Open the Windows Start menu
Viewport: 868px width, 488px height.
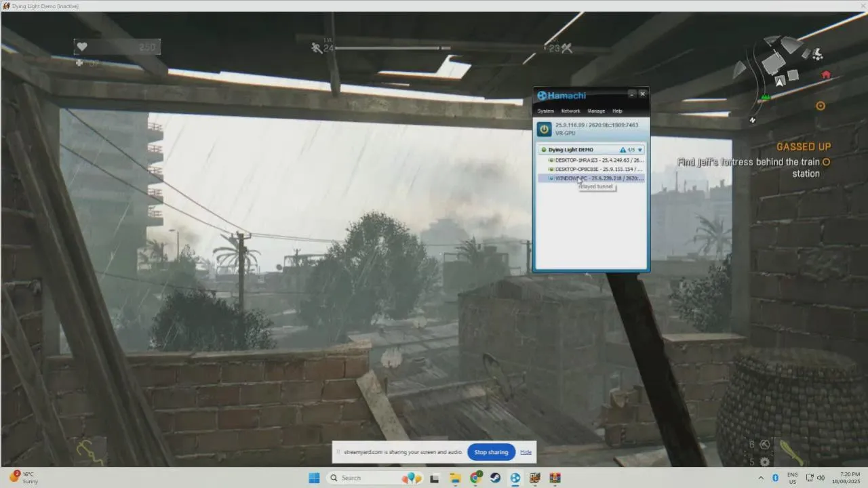click(x=314, y=478)
